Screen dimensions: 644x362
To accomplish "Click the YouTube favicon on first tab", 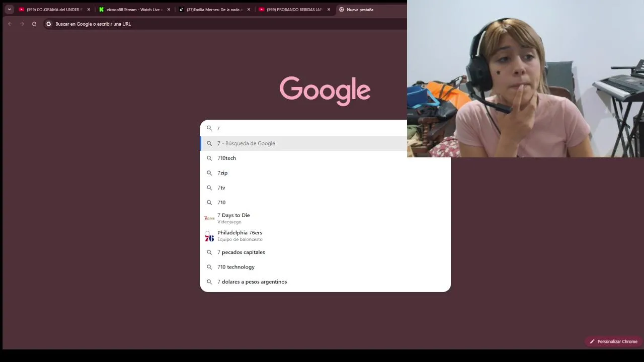I will [22, 10].
